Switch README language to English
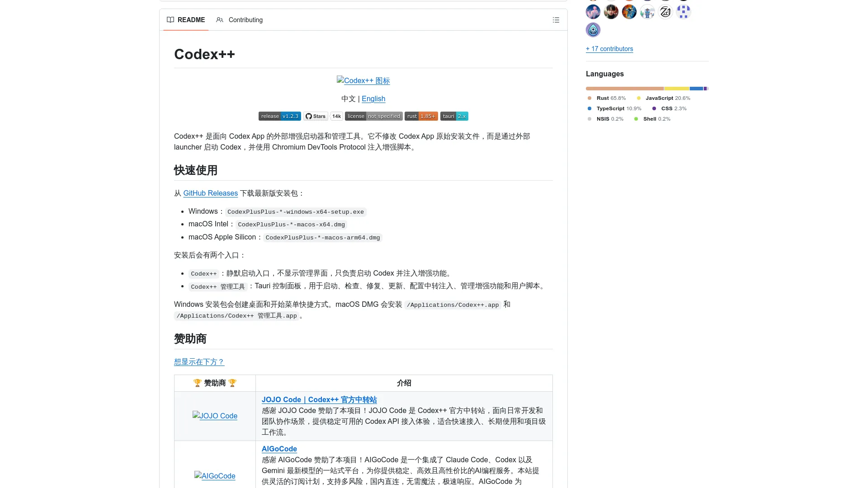Viewport: 868px width, 488px height. point(373,99)
